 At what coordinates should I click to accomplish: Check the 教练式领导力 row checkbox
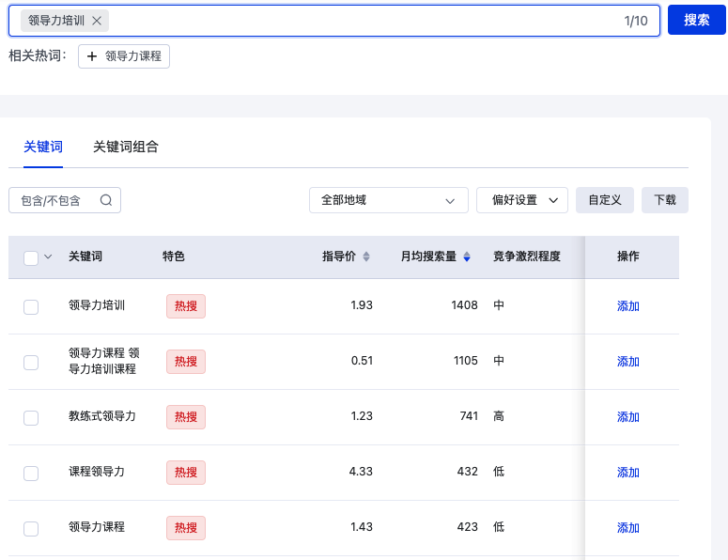[31, 418]
